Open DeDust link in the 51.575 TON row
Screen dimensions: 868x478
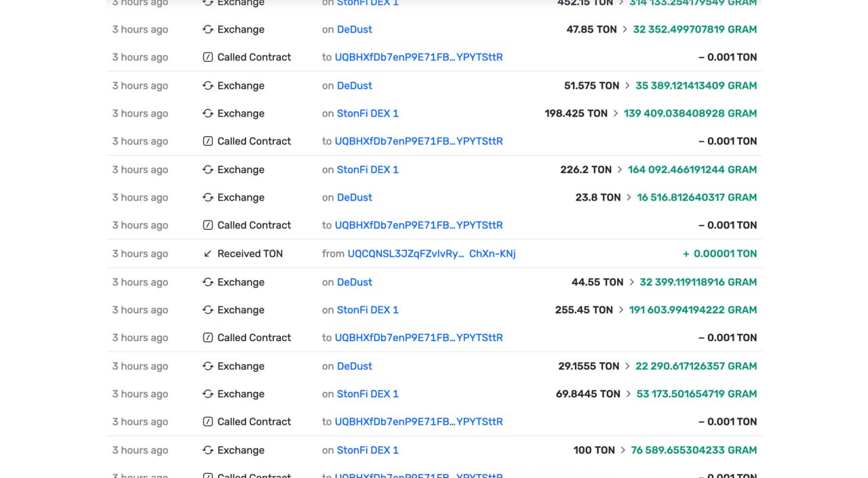coord(354,86)
